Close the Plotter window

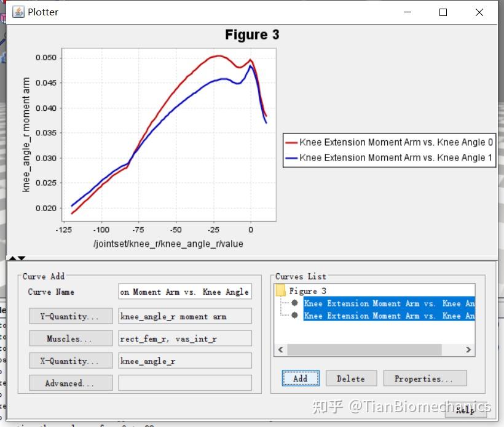pyautogui.click(x=479, y=12)
